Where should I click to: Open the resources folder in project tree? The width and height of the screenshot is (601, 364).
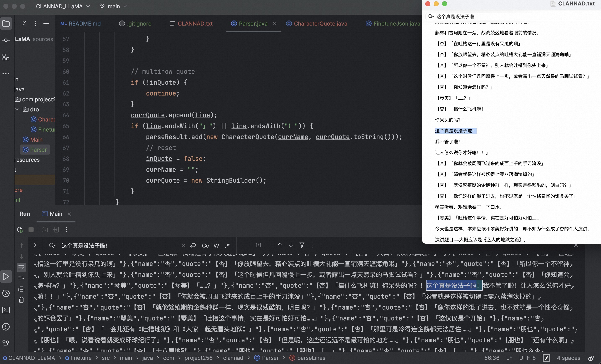click(x=27, y=160)
